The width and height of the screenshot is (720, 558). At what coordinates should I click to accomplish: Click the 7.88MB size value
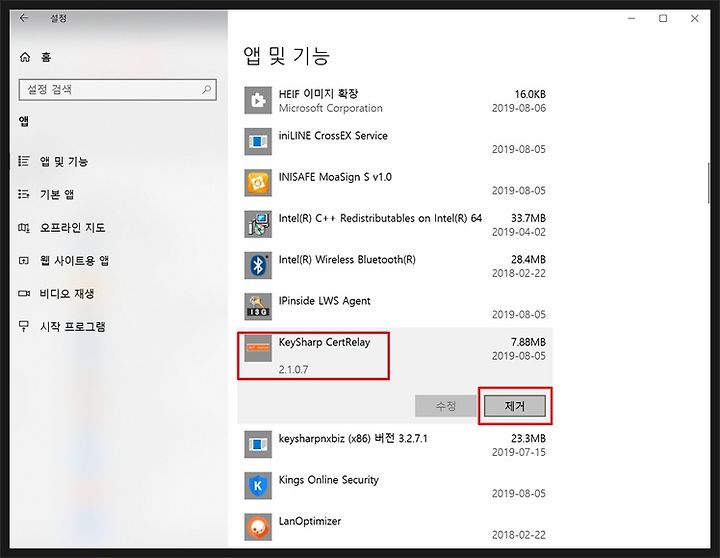coord(528,342)
